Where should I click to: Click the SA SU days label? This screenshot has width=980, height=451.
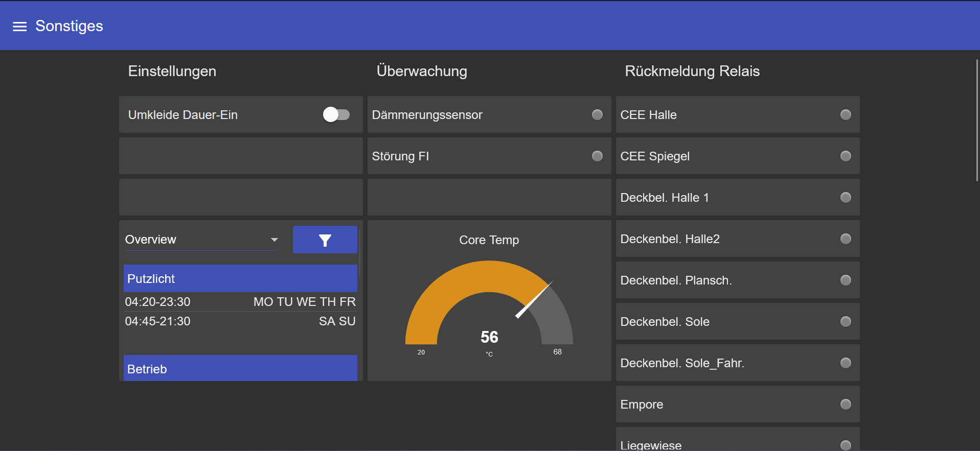[337, 321]
